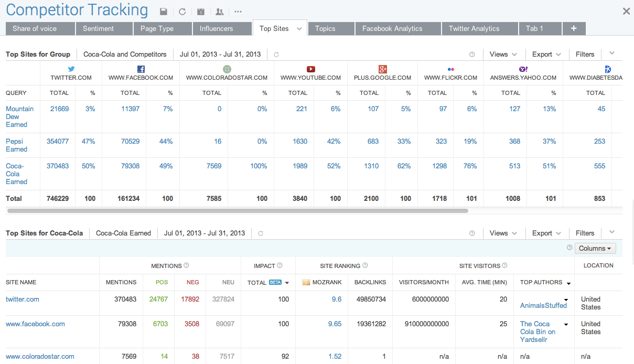Viewport: 634px width, 364px height.
Task: Click horizontal scrollbar under group table
Action: coord(238,210)
